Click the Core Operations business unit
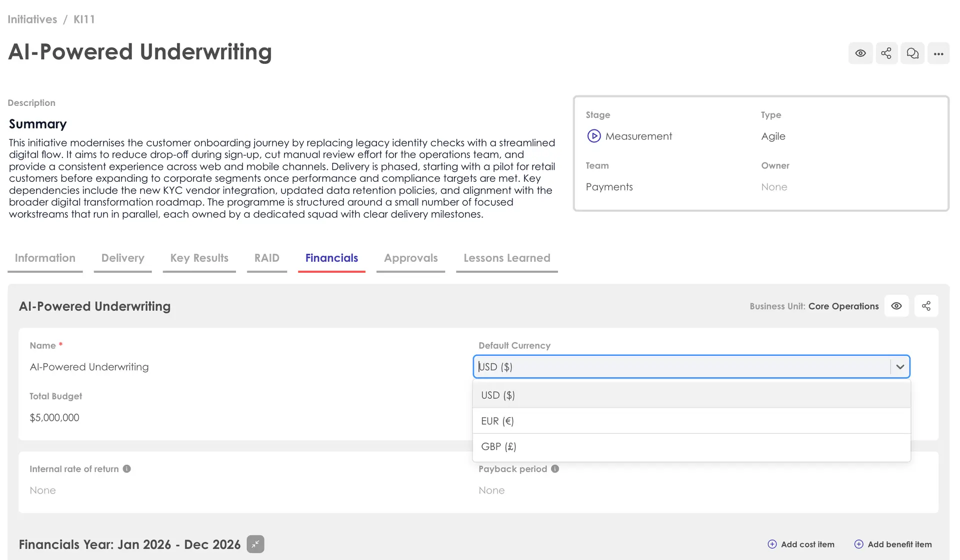The height and width of the screenshot is (560, 960). pyautogui.click(x=843, y=306)
